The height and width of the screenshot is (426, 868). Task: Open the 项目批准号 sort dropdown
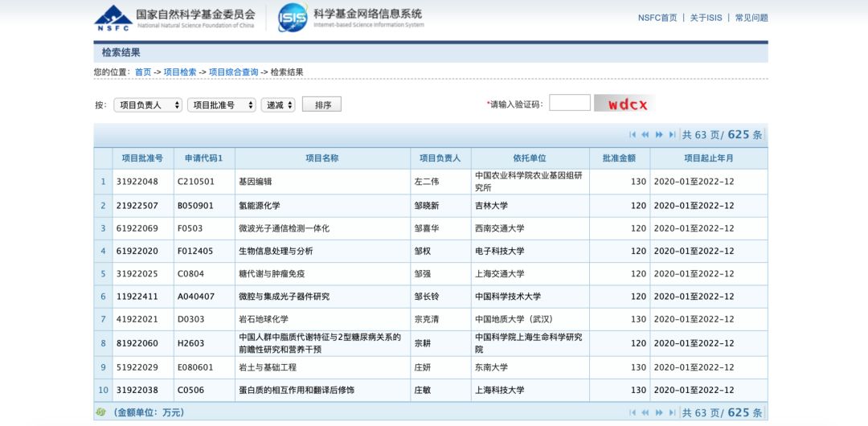pyautogui.click(x=221, y=105)
